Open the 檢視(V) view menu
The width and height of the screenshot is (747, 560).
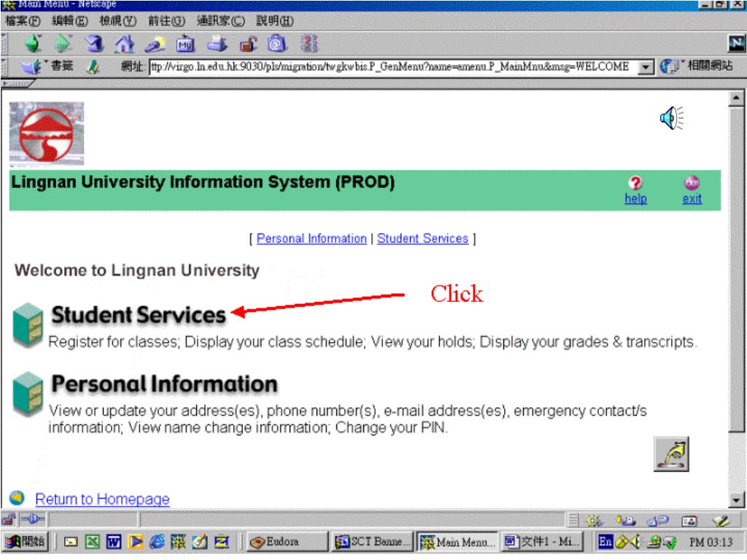pyautogui.click(x=117, y=21)
